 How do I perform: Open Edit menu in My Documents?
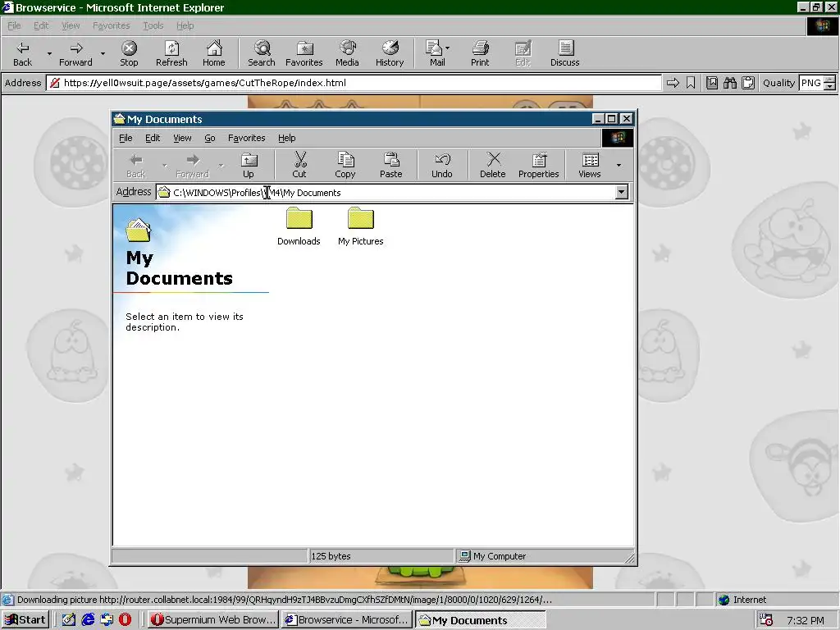153,138
